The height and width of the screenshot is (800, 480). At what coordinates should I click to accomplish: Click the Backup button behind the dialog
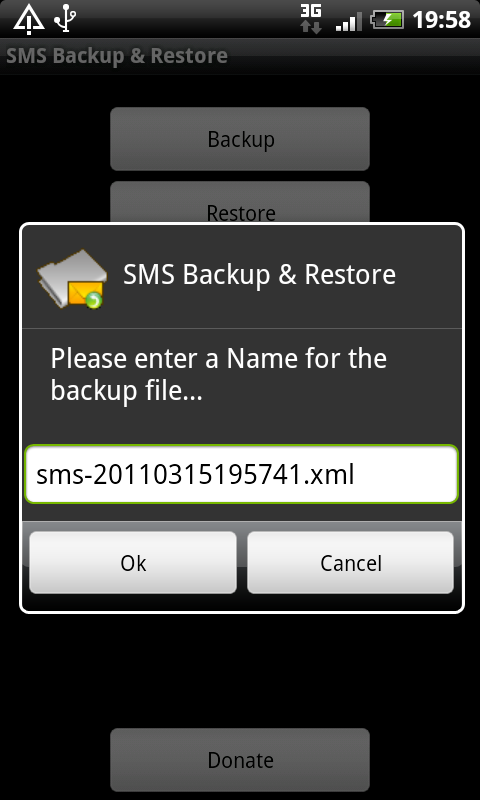click(x=240, y=139)
